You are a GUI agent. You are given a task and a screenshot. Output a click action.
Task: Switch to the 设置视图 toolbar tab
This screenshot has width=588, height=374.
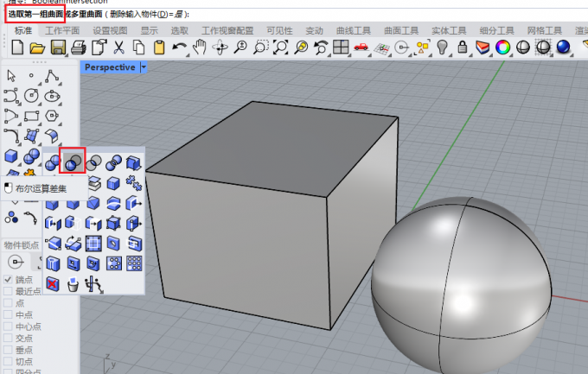pos(111,30)
